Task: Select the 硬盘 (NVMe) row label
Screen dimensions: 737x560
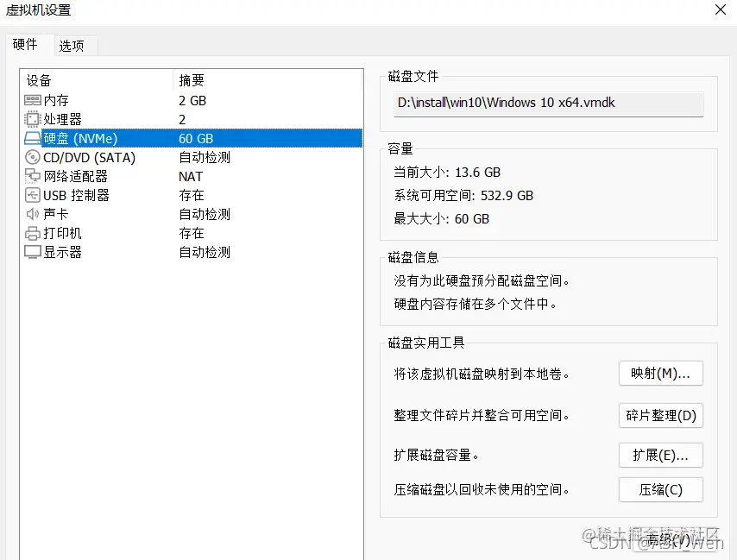Action: [x=80, y=138]
